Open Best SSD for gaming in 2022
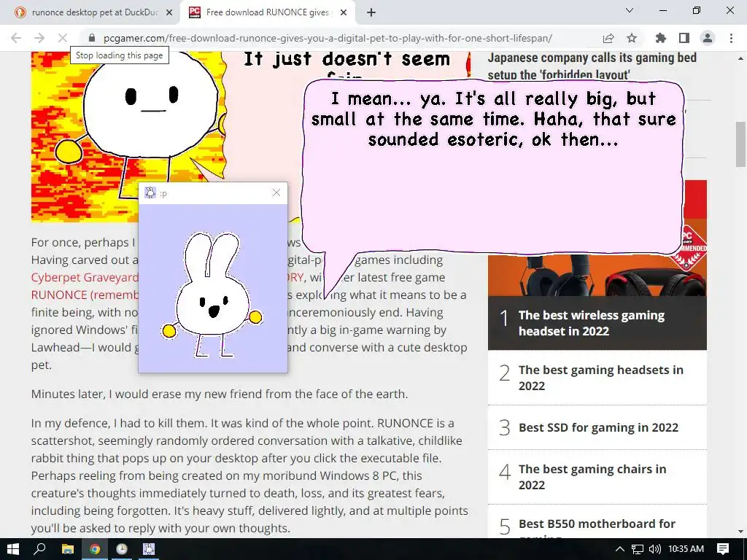 click(598, 427)
